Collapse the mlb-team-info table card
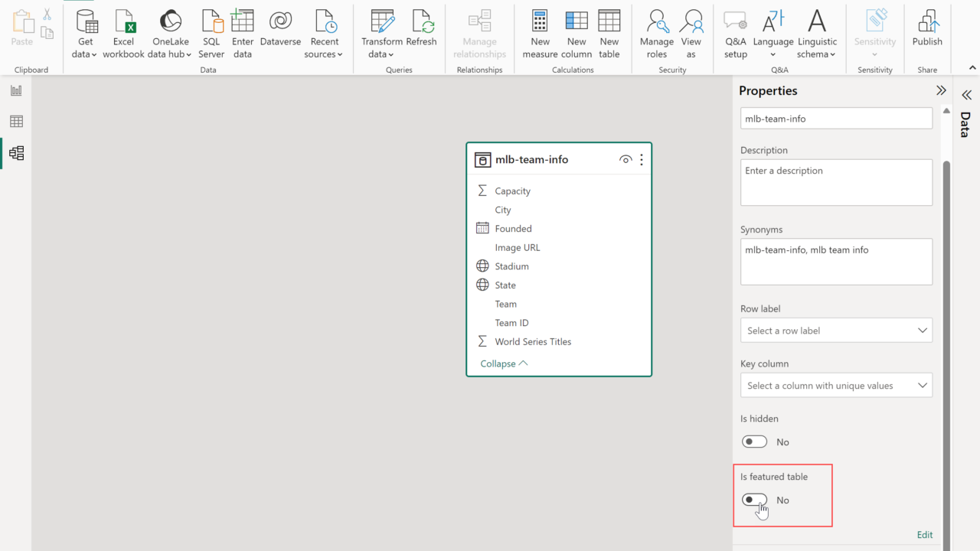Screen dimensions: 980x551 (504, 364)
